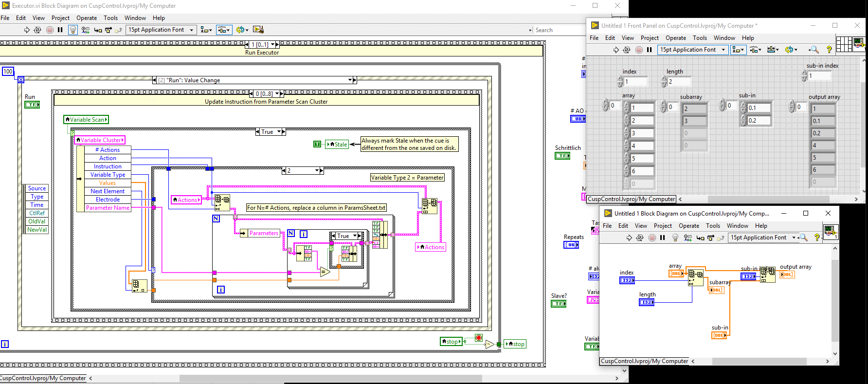
Task: Pause execution in Untitled 1 Block Diagram
Action: [x=662, y=238]
